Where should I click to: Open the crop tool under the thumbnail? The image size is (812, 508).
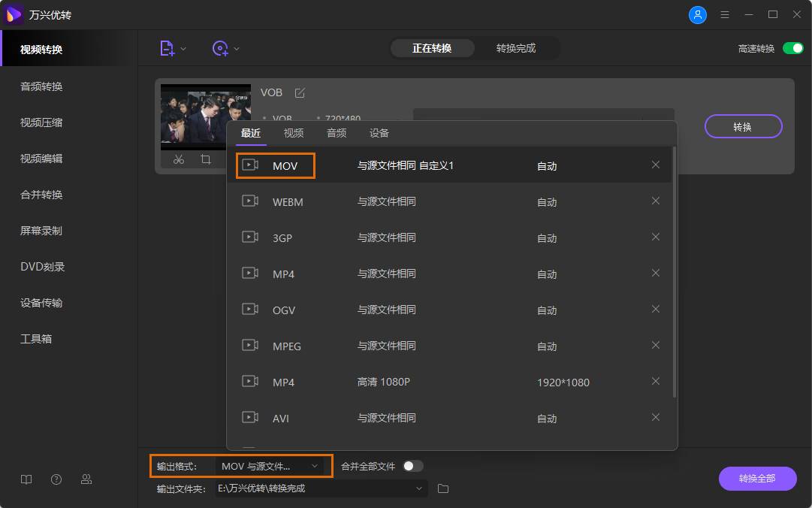[x=206, y=159]
